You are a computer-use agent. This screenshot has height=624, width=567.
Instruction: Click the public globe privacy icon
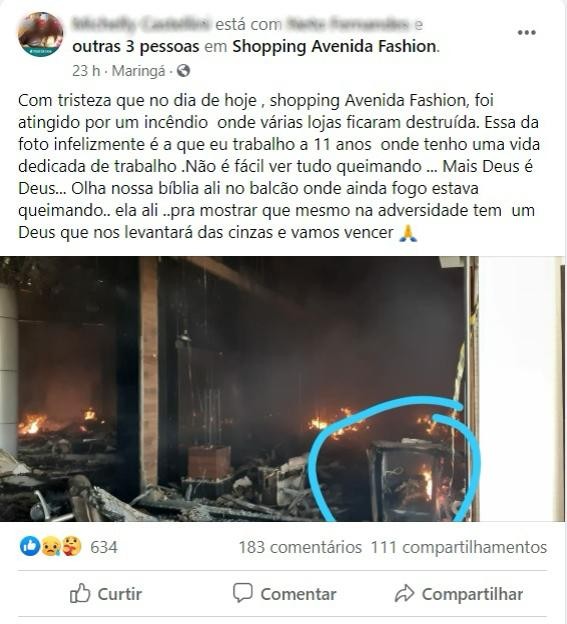pos(183,71)
